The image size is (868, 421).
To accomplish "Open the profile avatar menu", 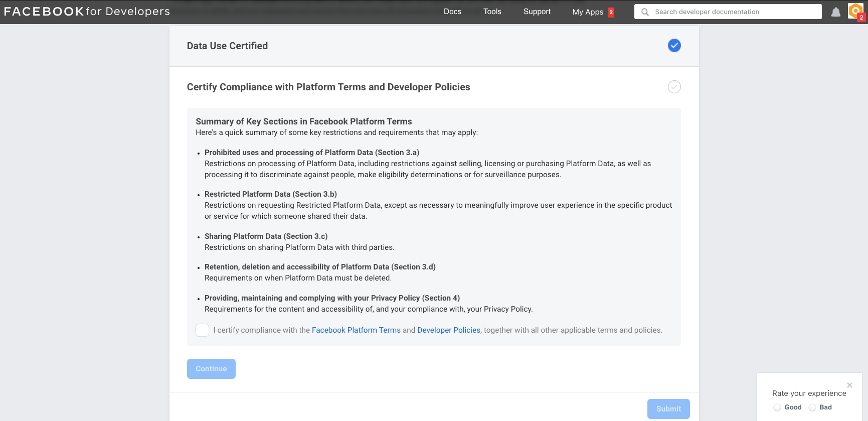I will click(855, 11).
